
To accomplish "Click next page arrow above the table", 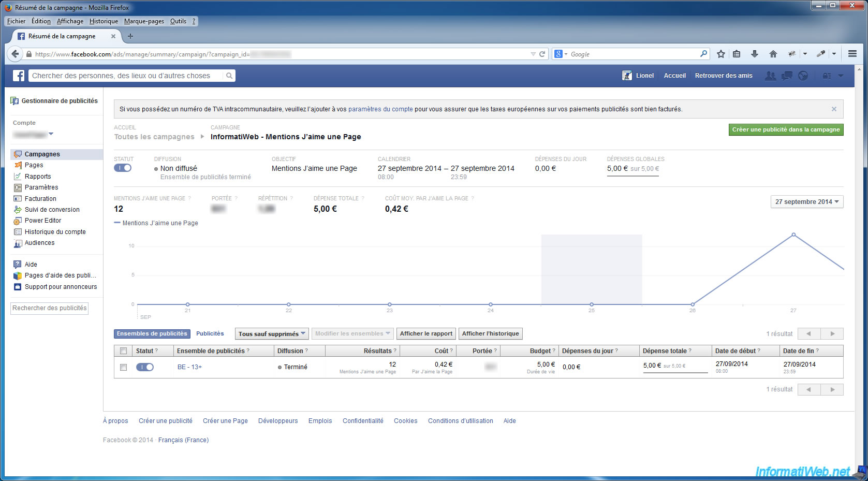I will pyautogui.click(x=832, y=334).
